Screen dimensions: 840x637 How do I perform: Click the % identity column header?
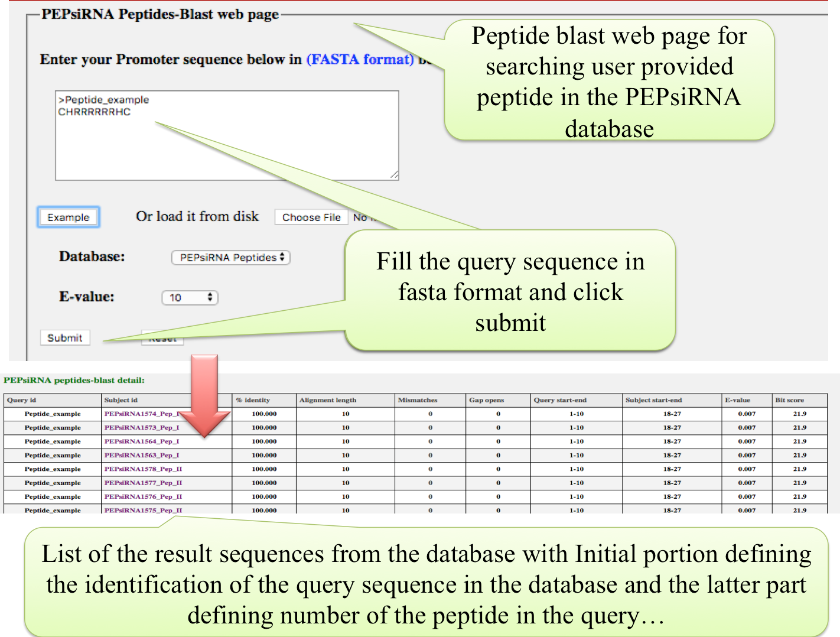(253, 400)
